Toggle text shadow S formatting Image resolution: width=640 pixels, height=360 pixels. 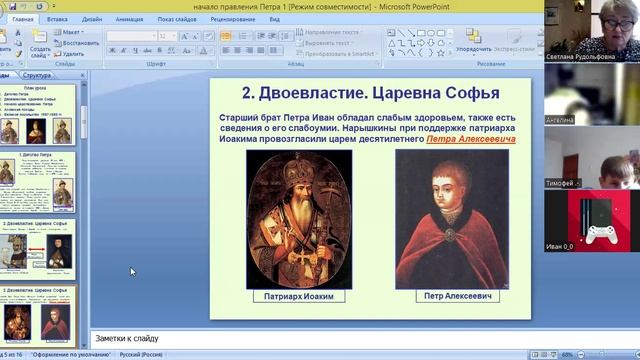[x=160, y=51]
